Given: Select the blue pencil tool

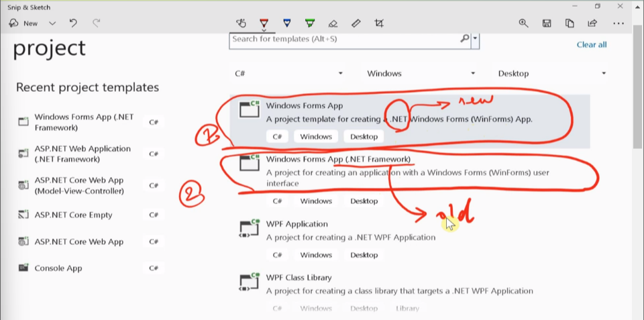Looking at the screenshot, I should 287,23.
